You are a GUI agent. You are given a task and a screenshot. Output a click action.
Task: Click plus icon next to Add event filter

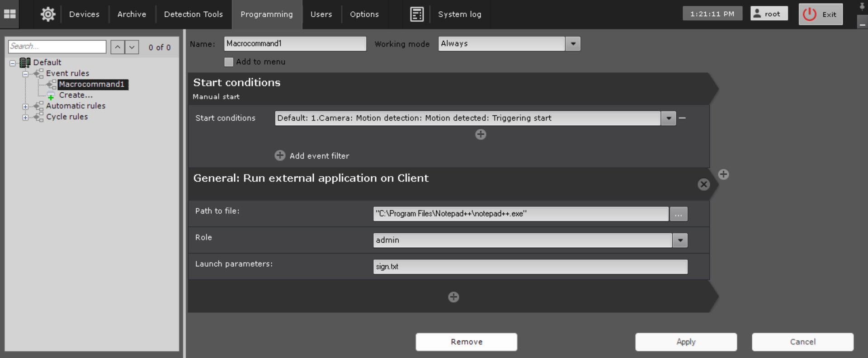[280, 155]
